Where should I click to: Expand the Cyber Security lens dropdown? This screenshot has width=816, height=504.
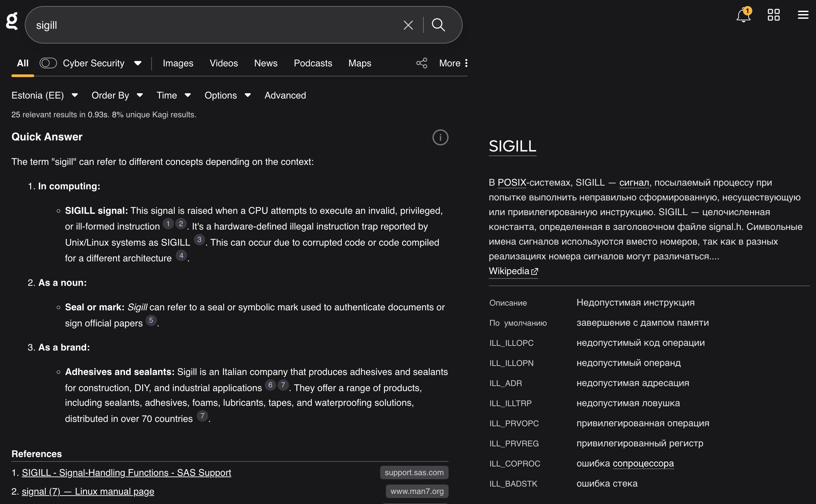click(x=137, y=63)
